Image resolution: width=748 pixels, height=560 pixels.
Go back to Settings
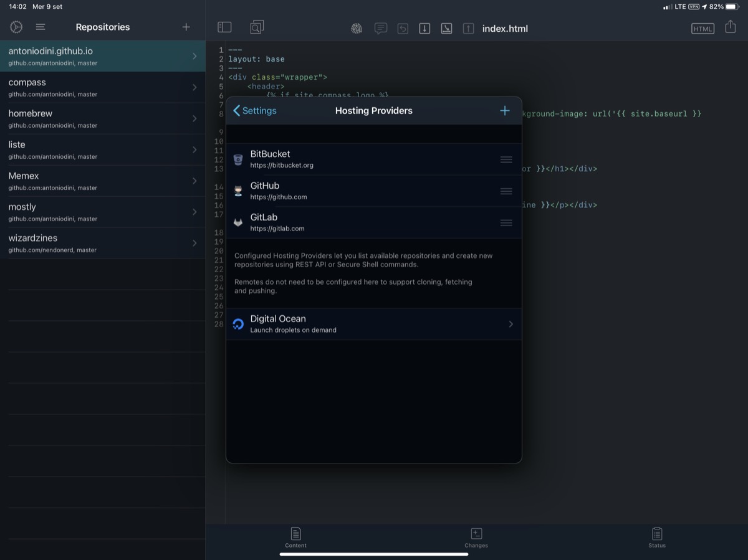[x=255, y=111]
